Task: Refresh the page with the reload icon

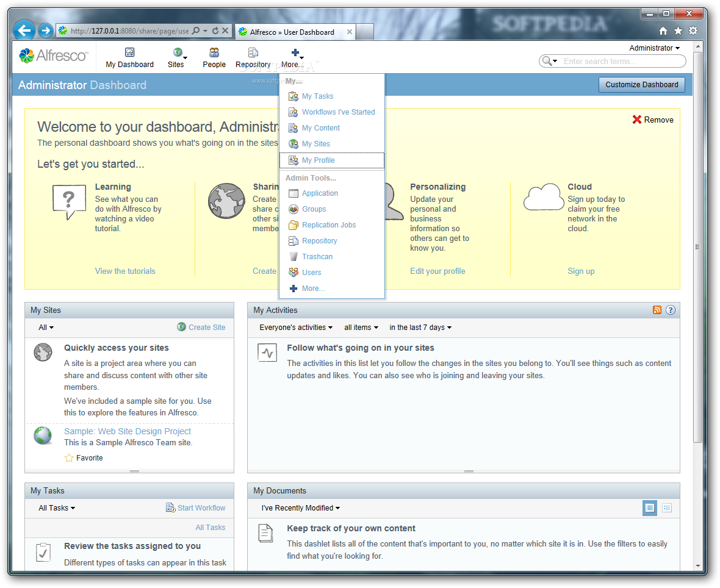Action: point(215,30)
